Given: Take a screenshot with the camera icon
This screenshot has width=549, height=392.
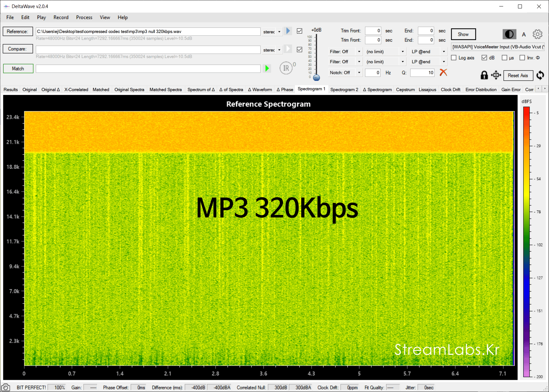Looking at the screenshot, I should pyautogui.click(x=5, y=387).
